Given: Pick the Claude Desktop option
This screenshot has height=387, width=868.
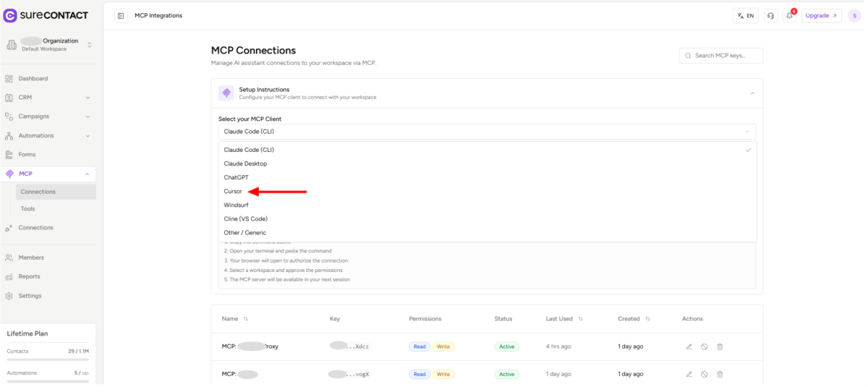Looking at the screenshot, I should [245, 163].
